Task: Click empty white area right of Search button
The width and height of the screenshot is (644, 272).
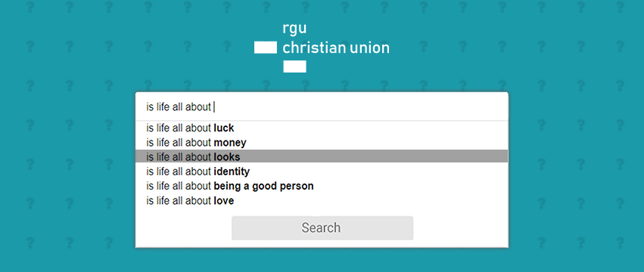Action: pyautogui.click(x=460, y=227)
